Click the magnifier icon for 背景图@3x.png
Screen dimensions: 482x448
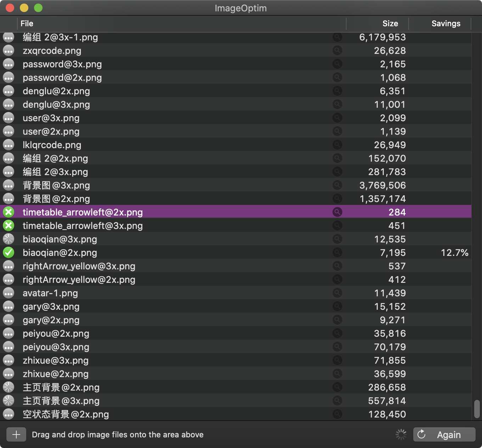click(x=337, y=185)
